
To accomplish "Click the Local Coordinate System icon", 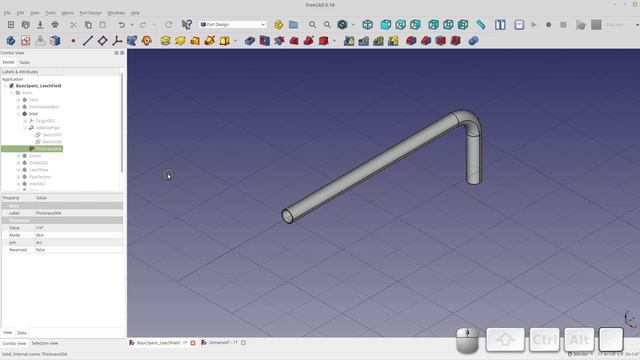I will [x=117, y=40].
